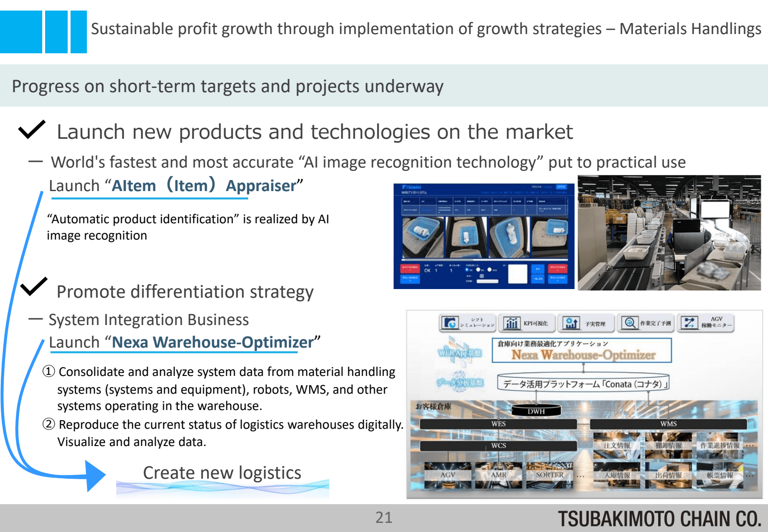Click item ② Reproduce the current status
Screen dimensions: 768x532
click(223, 425)
